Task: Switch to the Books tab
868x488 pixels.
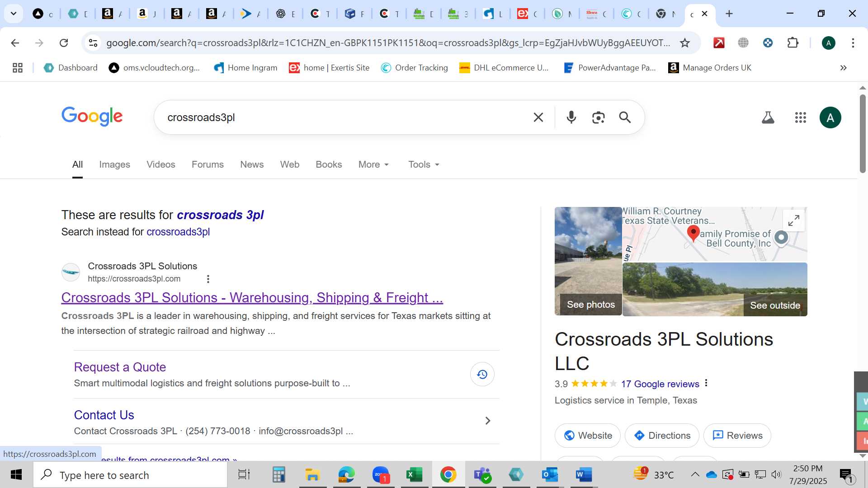Action: pos(329,164)
